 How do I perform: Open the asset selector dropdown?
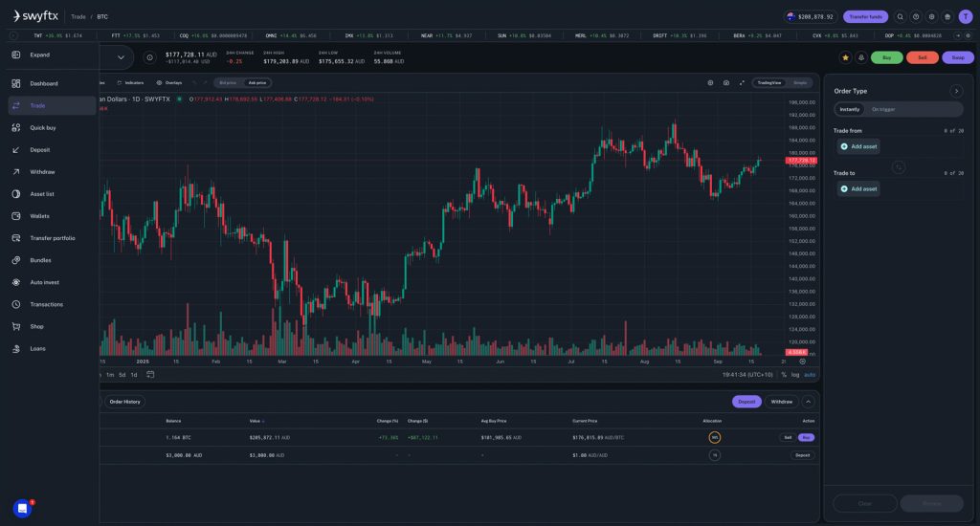[121, 57]
